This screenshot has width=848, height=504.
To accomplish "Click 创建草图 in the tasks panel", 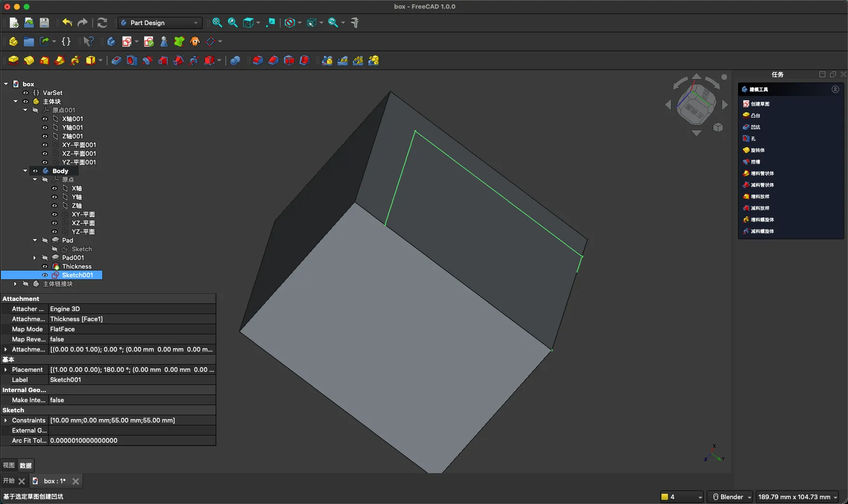I will pos(760,104).
